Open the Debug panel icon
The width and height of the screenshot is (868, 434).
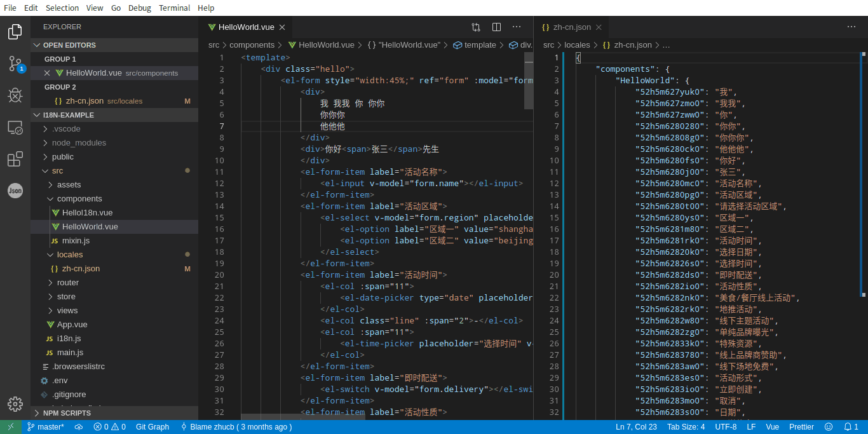point(15,95)
